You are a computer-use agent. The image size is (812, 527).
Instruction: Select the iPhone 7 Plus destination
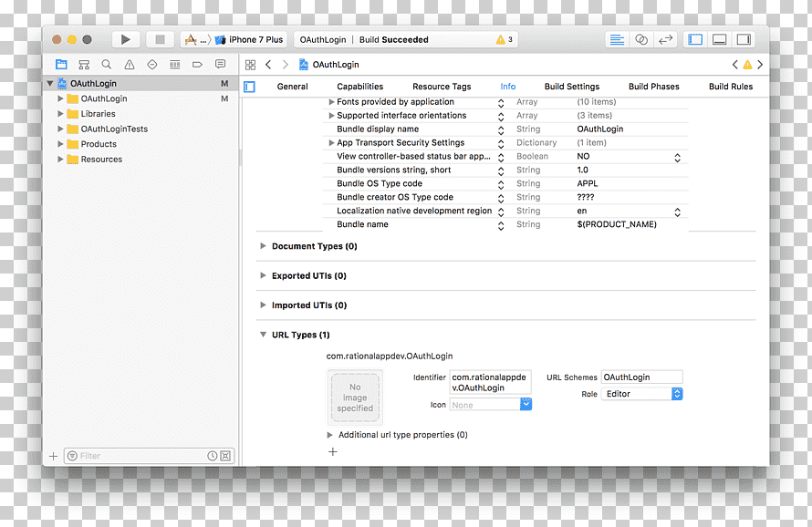250,39
